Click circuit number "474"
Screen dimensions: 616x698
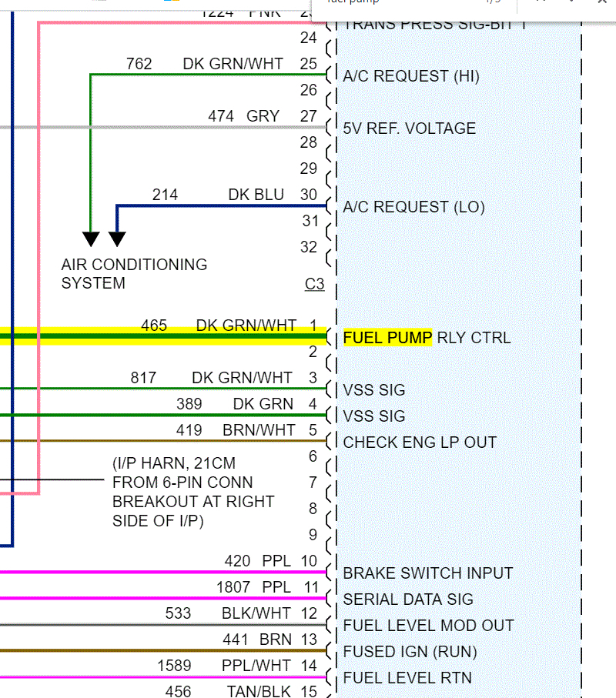tap(221, 116)
